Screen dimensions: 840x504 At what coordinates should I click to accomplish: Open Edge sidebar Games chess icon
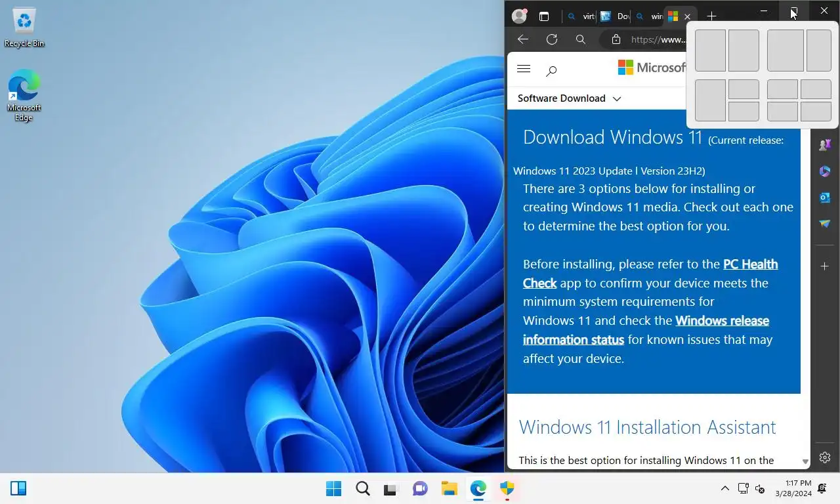[x=825, y=144]
